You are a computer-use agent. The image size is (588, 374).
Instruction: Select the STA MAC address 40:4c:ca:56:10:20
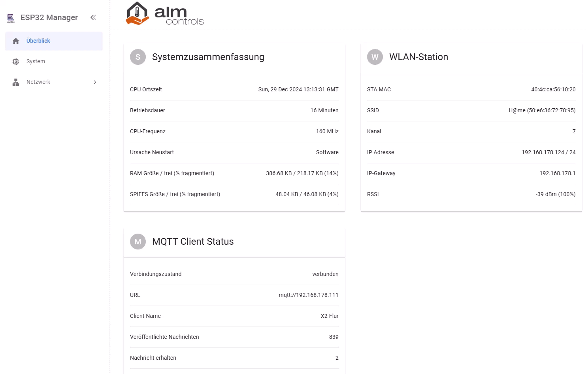[553, 89]
